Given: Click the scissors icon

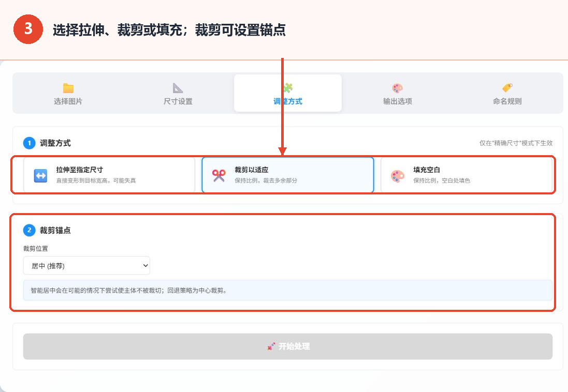Looking at the screenshot, I should click(x=219, y=176).
